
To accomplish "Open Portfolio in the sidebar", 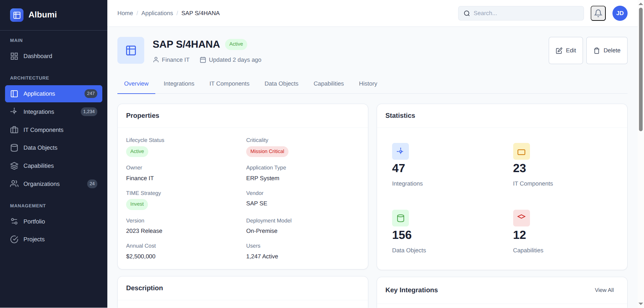I will pos(34,221).
